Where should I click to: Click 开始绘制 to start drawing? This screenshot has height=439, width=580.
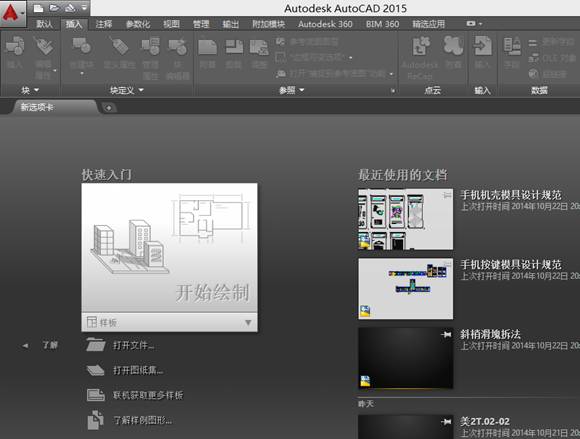click(x=169, y=248)
